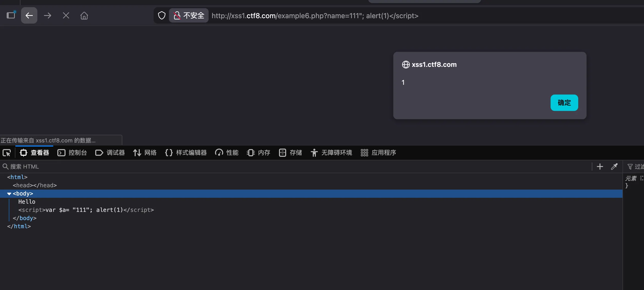Image resolution: width=644 pixels, height=290 pixels.
Task: Open tracking protection shield icon
Action: point(162,16)
